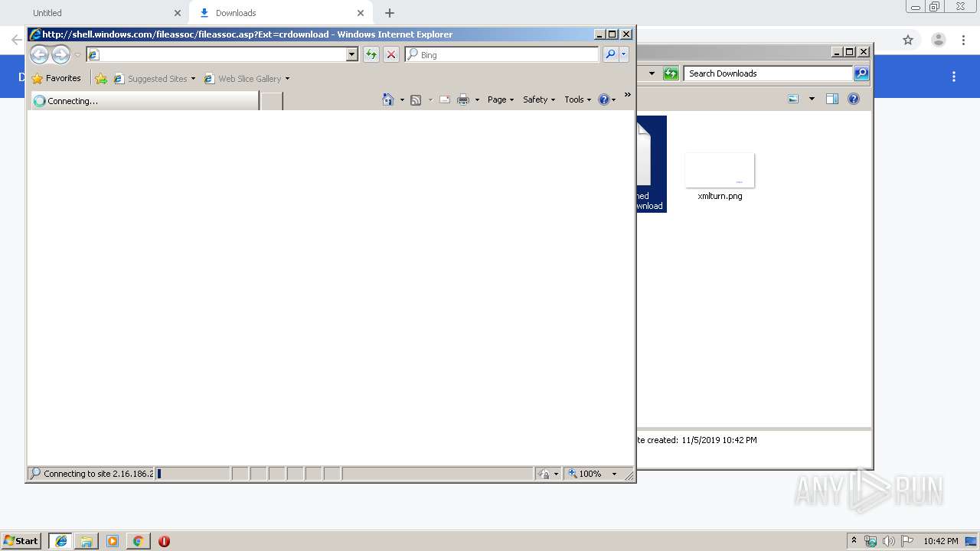980x551 pixels.
Task: Refresh the Internet Explorer page
Action: tap(371, 54)
